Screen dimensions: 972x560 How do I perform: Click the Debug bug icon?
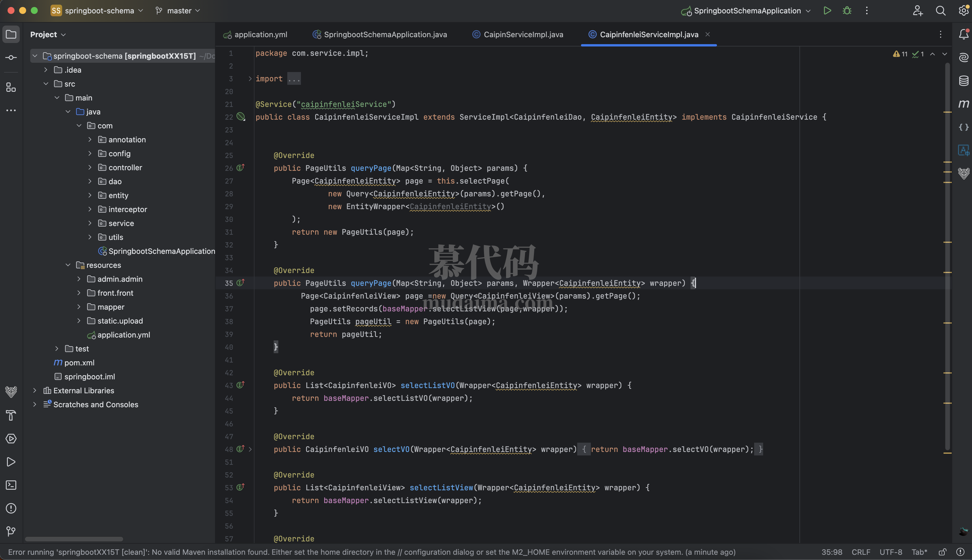click(847, 11)
